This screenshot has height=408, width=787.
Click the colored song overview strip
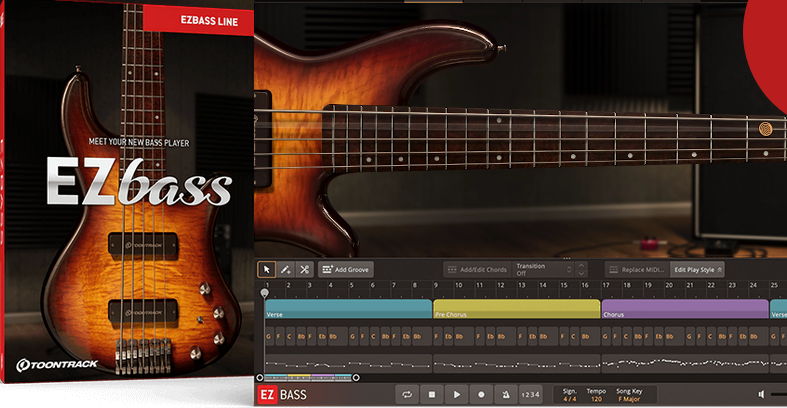click(308, 376)
